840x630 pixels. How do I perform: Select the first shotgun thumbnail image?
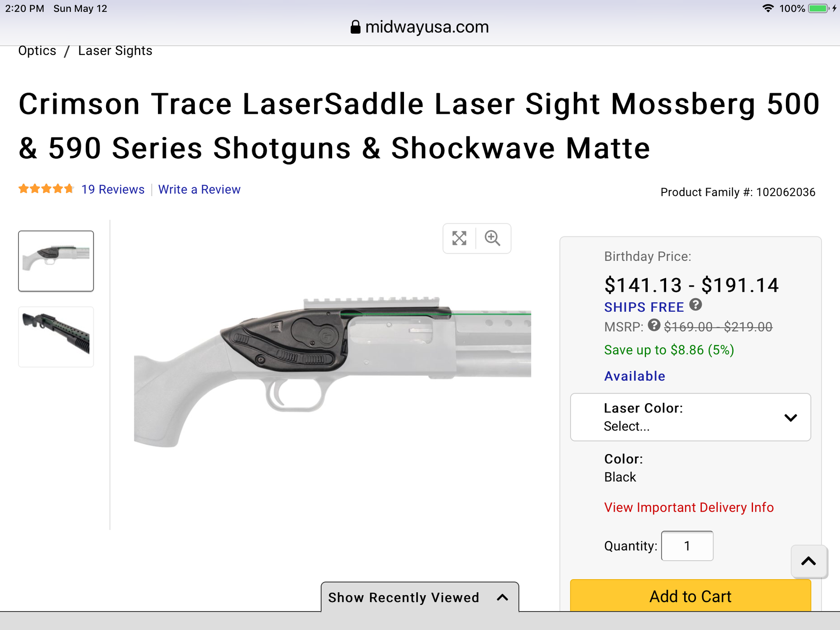56,261
